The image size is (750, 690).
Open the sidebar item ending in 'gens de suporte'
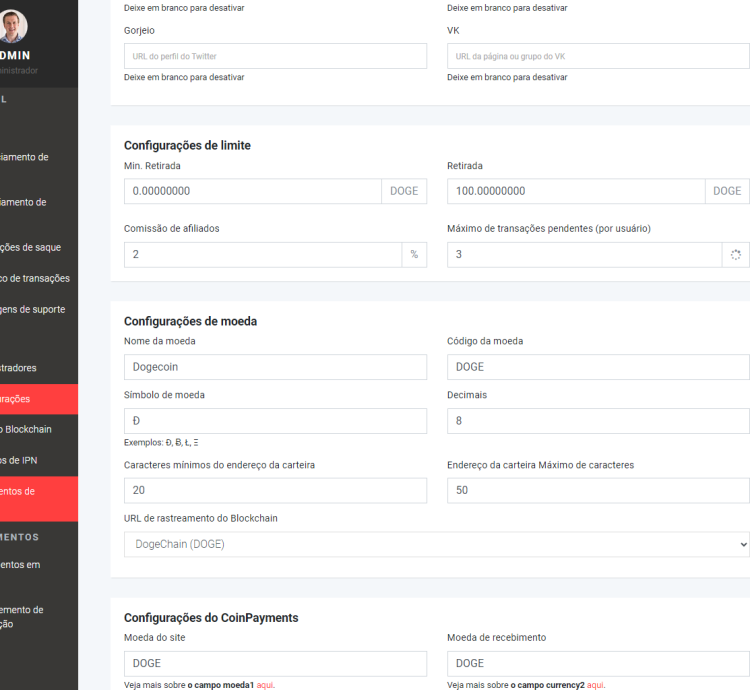pos(35,309)
